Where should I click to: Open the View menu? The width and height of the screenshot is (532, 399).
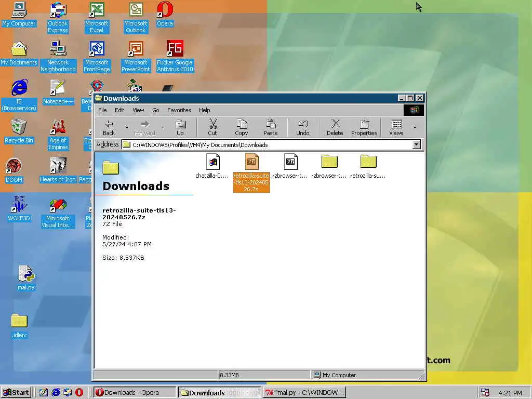138,110
